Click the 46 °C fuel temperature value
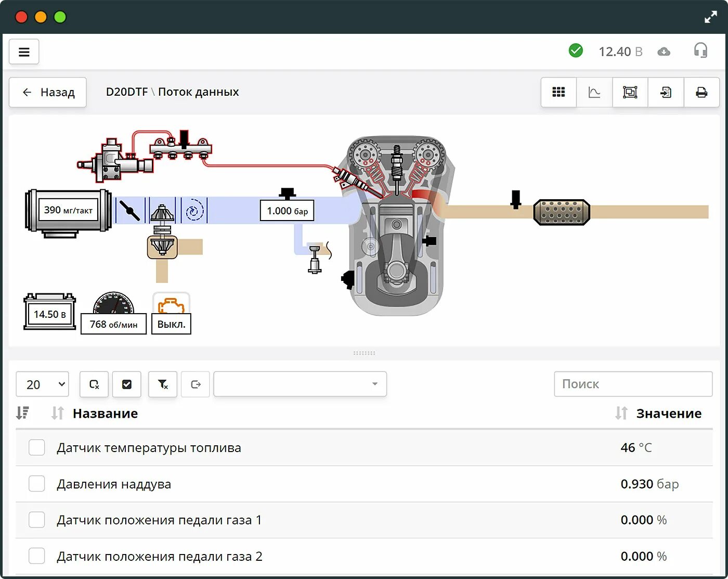This screenshot has width=728, height=579. pyautogui.click(x=636, y=448)
